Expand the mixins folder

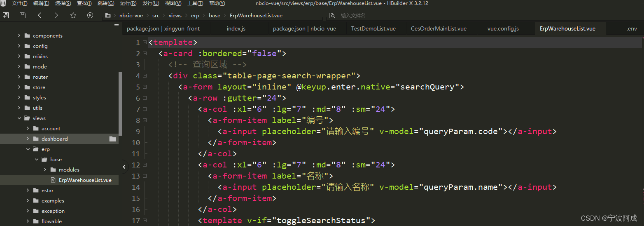[x=19, y=56]
